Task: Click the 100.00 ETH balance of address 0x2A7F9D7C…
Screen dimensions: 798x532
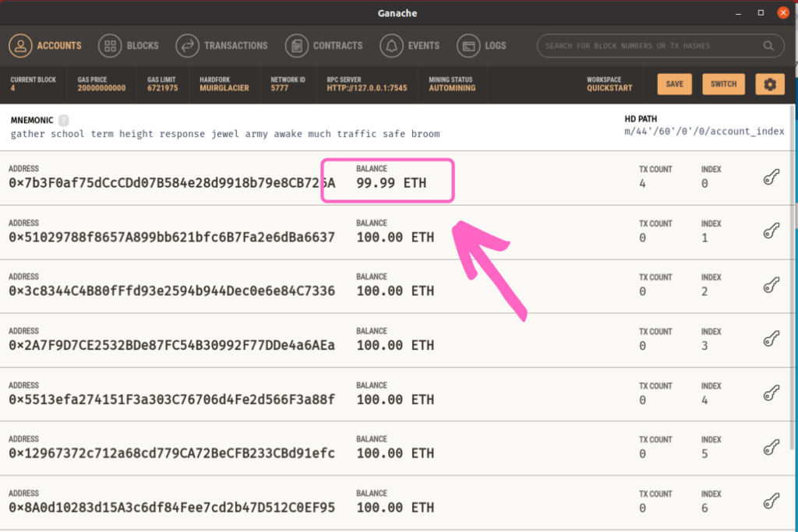Action: 395,345
